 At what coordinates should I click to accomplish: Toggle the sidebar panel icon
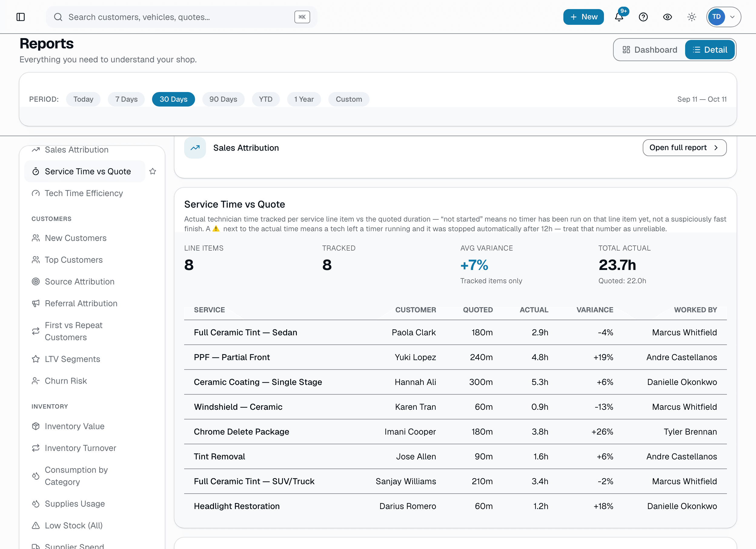(x=21, y=17)
